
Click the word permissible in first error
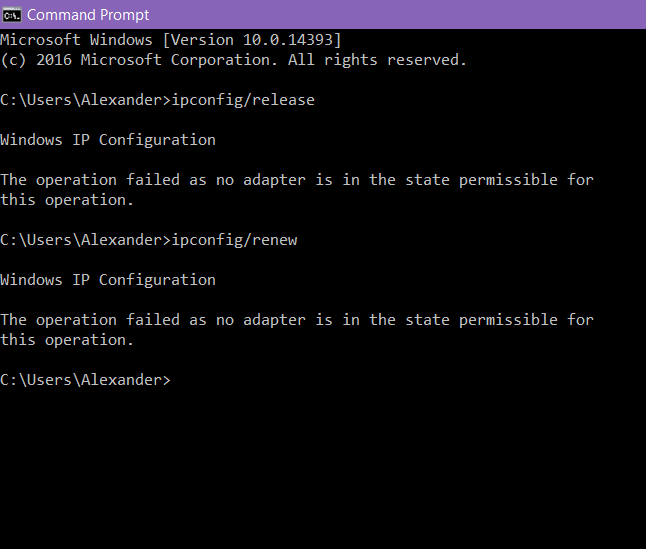[508, 180]
